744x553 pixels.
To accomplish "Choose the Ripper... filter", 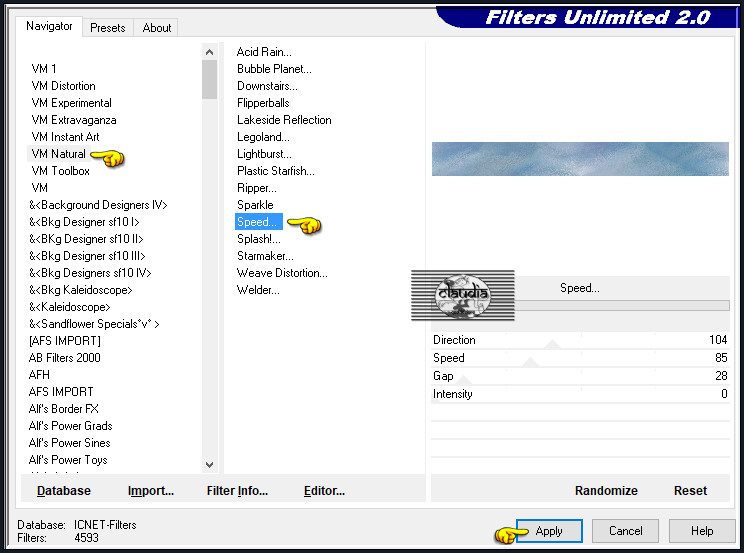I will coord(257,188).
